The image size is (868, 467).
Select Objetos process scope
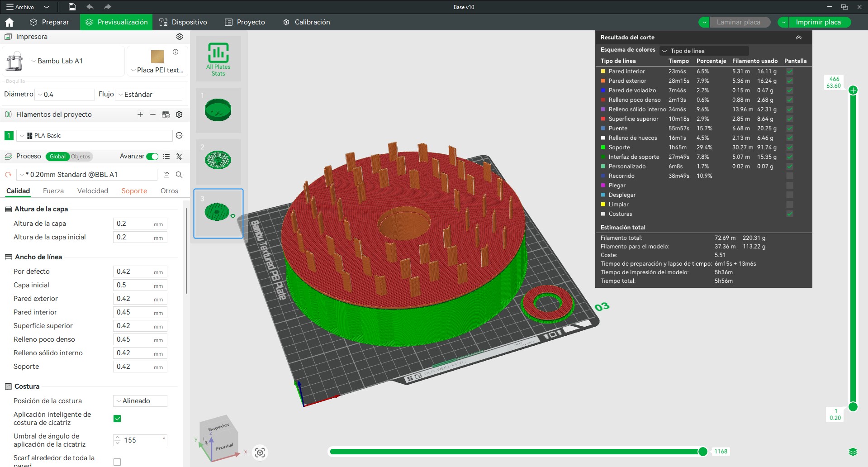pos(81,157)
